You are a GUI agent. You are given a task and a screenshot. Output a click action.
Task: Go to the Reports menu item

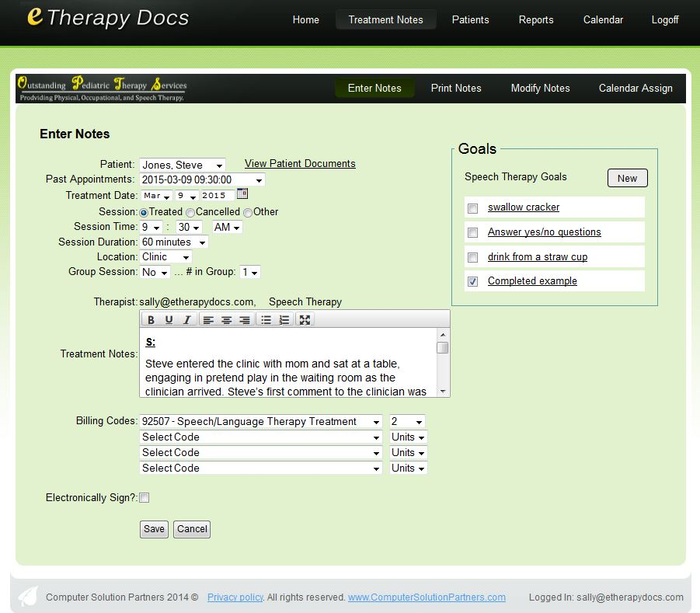536,19
